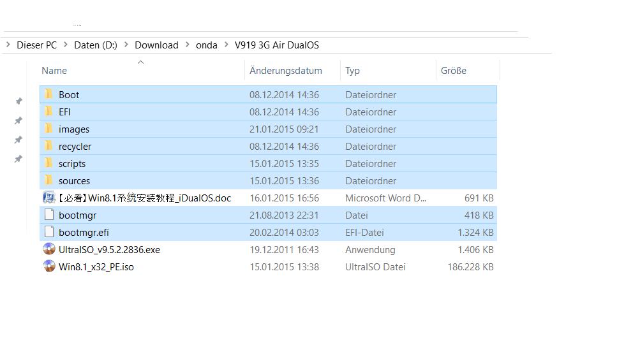This screenshot has height=364, width=633.
Task: Select the scripts folder icon
Action: click(49, 164)
